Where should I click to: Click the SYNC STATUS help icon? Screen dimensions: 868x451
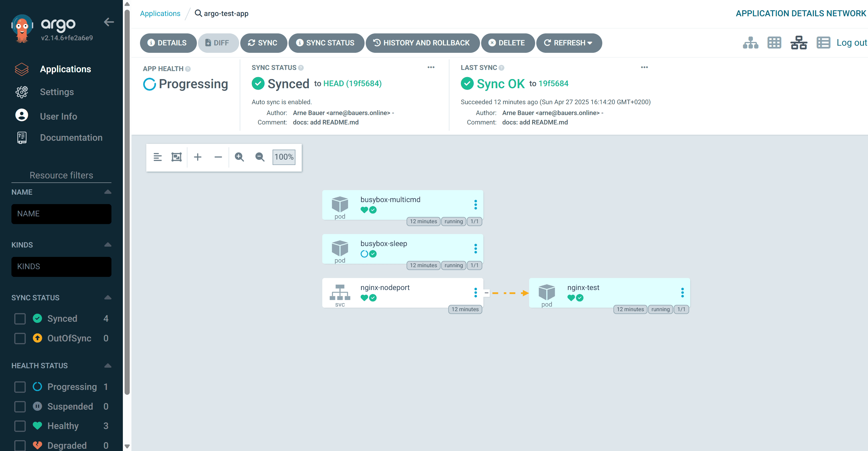[x=301, y=68]
